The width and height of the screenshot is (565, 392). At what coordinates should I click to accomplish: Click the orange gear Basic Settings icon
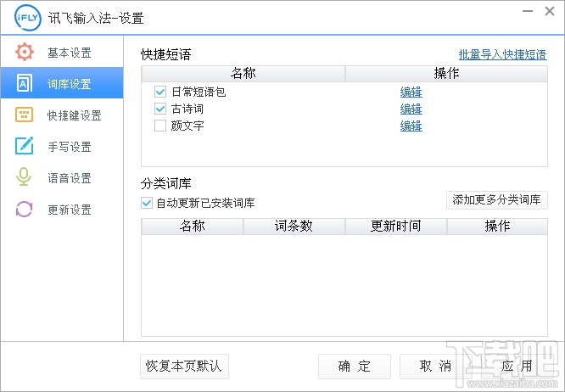(x=24, y=53)
